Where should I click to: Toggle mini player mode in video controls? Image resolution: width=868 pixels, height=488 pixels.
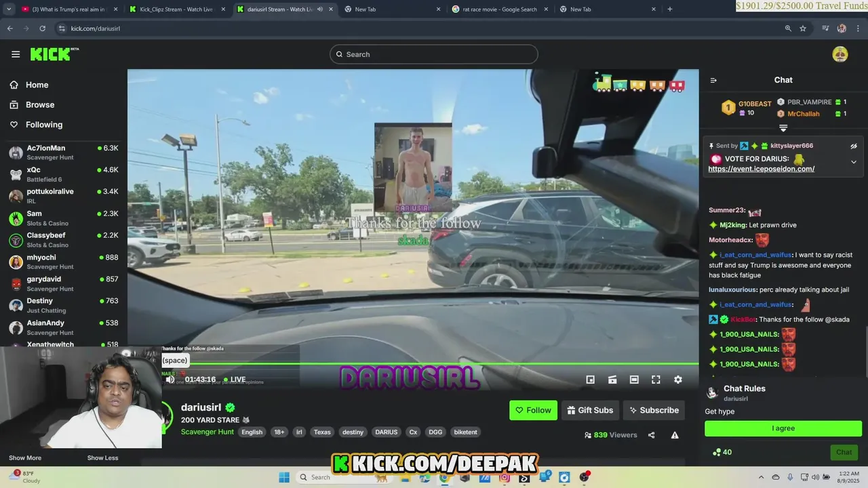(590, 380)
